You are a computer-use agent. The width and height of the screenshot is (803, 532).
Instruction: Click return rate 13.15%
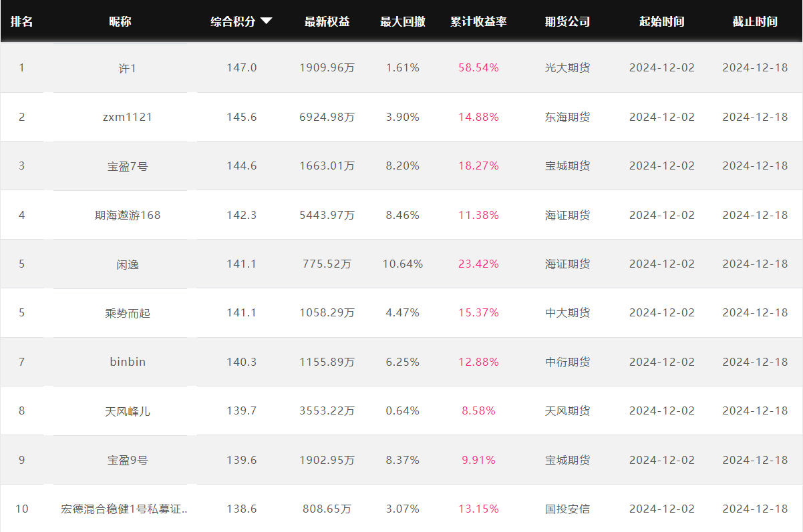pos(478,509)
